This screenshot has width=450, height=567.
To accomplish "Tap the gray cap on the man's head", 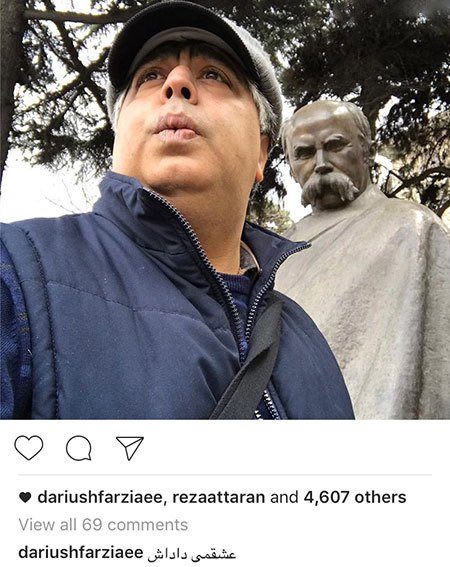I will point(195,47).
